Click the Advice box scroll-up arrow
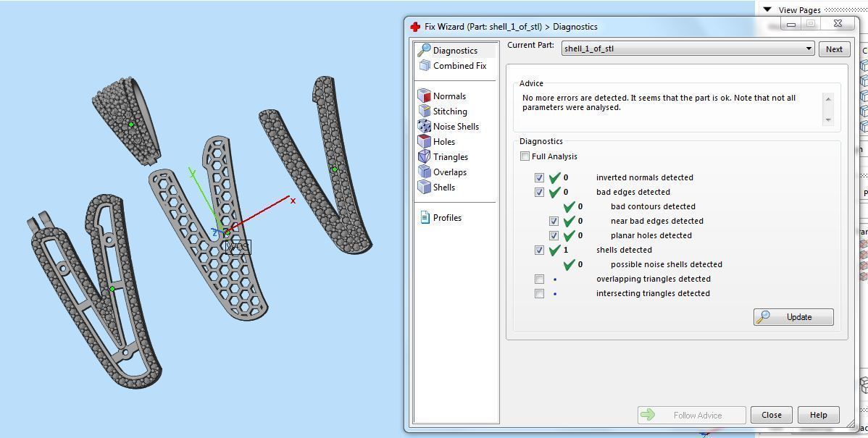This screenshot has height=438, width=868. (828, 99)
